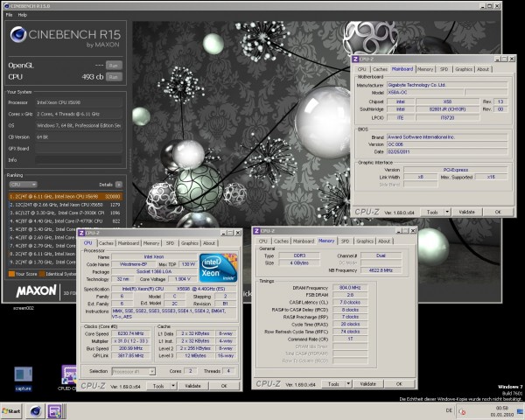The width and height of the screenshot is (525, 420).
Task: Click OK in Mainboard CPU-Z window
Action: pyautogui.click(x=498, y=212)
